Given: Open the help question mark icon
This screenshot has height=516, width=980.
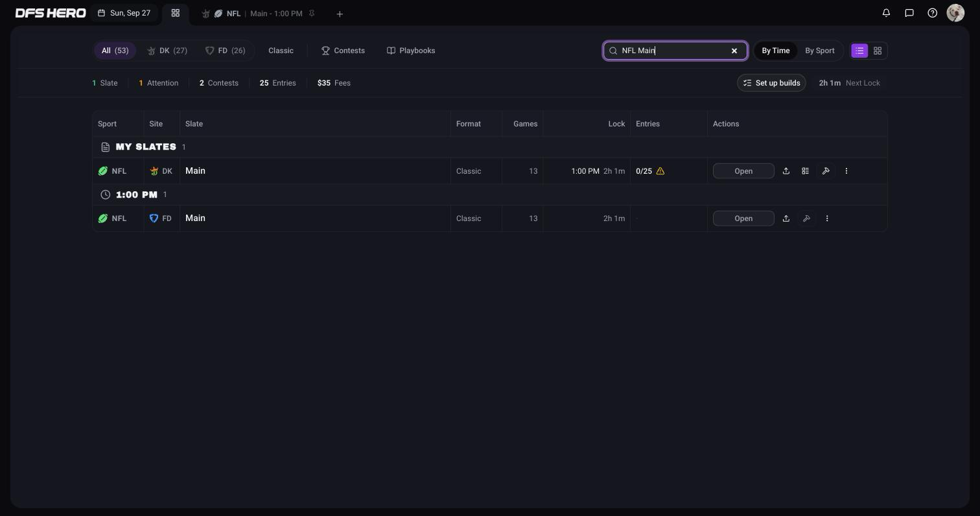Looking at the screenshot, I should (x=933, y=13).
